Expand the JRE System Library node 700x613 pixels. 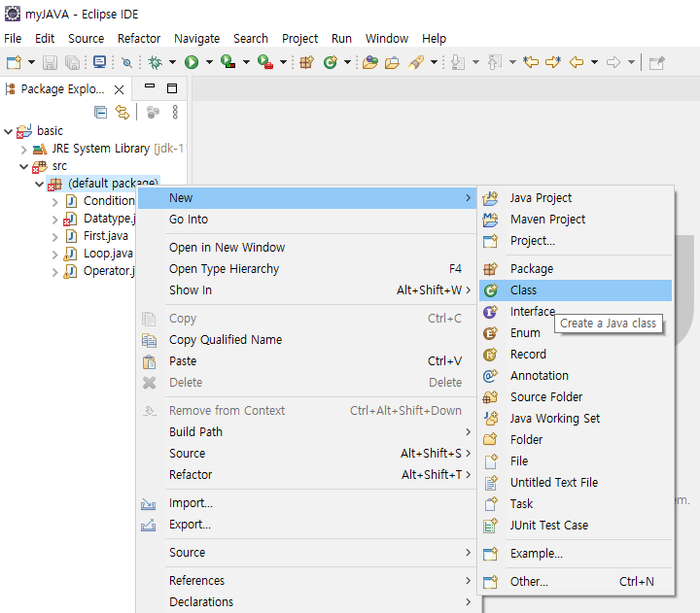coord(23,149)
